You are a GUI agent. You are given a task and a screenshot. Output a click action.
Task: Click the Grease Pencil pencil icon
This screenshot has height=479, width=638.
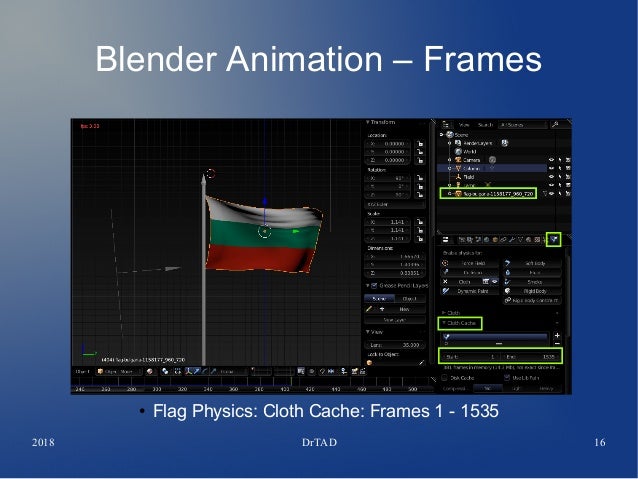click(x=369, y=308)
